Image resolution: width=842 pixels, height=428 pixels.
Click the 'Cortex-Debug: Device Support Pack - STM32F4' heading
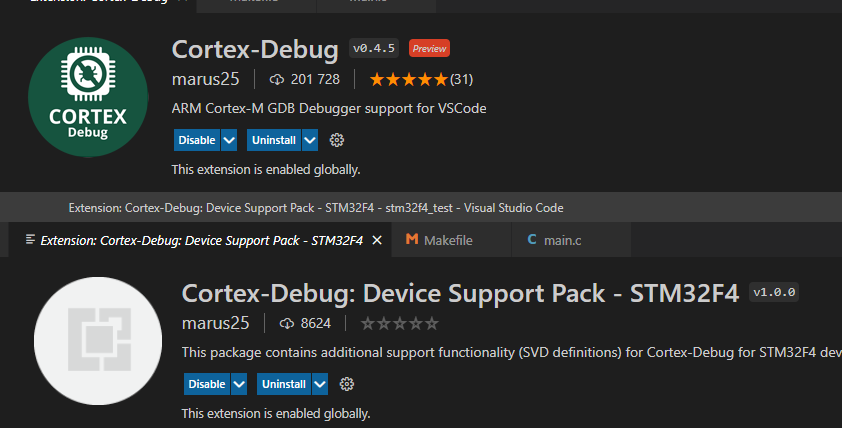(461, 293)
